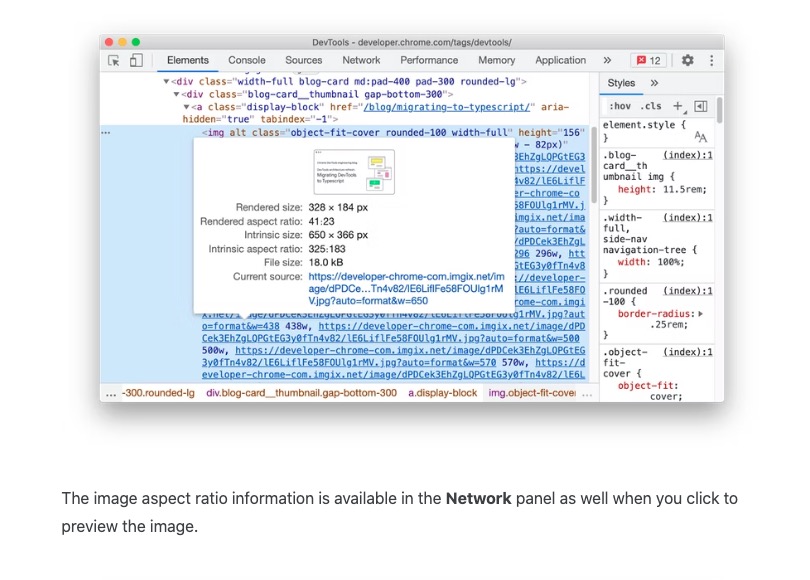The width and height of the screenshot is (810, 580).
Task: Show more DevTools tabs chevron
Action: (x=607, y=60)
